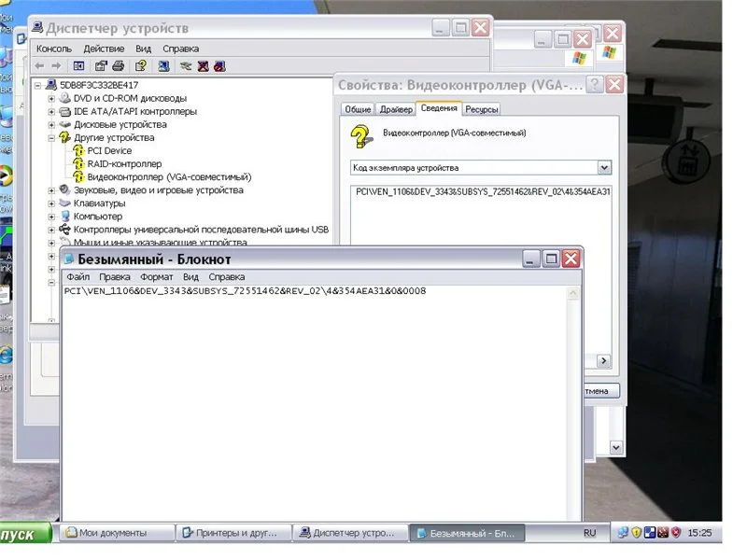Click the RU language indicator in taskbar
Image resolution: width=747 pixels, height=560 pixels.
pyautogui.click(x=590, y=533)
